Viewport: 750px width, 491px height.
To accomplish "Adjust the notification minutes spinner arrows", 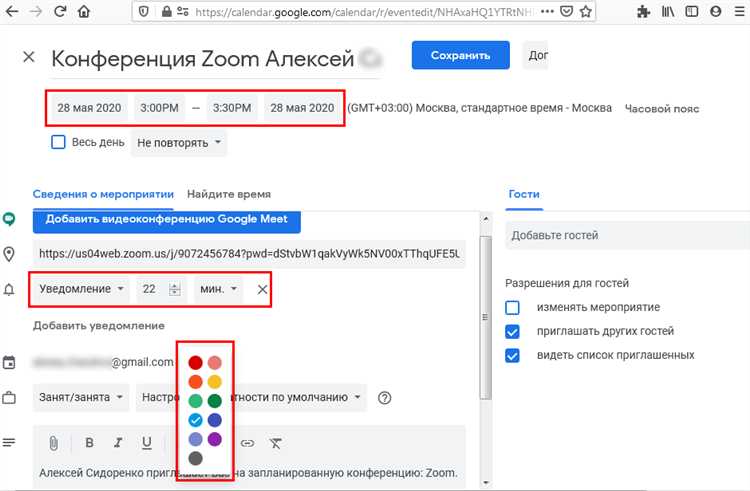I will (x=175, y=289).
